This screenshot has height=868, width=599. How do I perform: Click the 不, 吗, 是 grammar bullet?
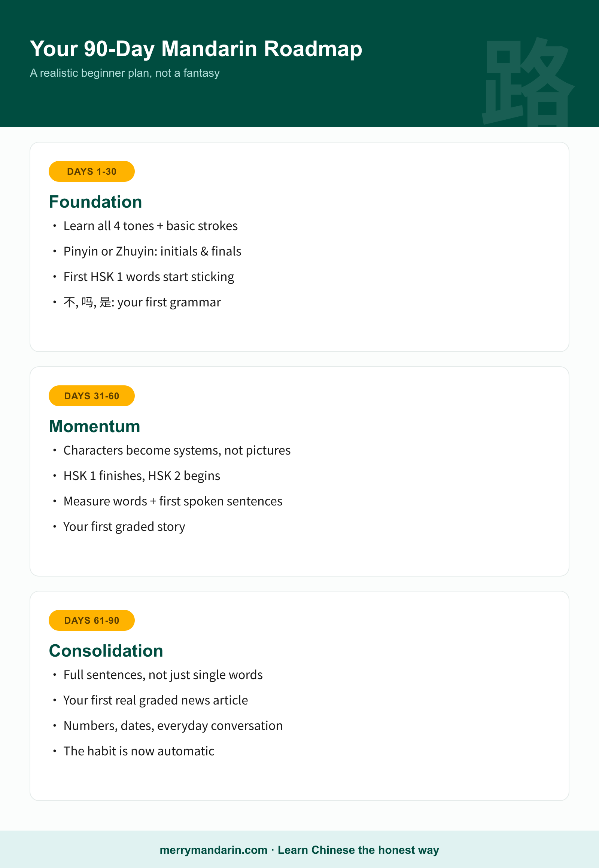[x=142, y=302]
